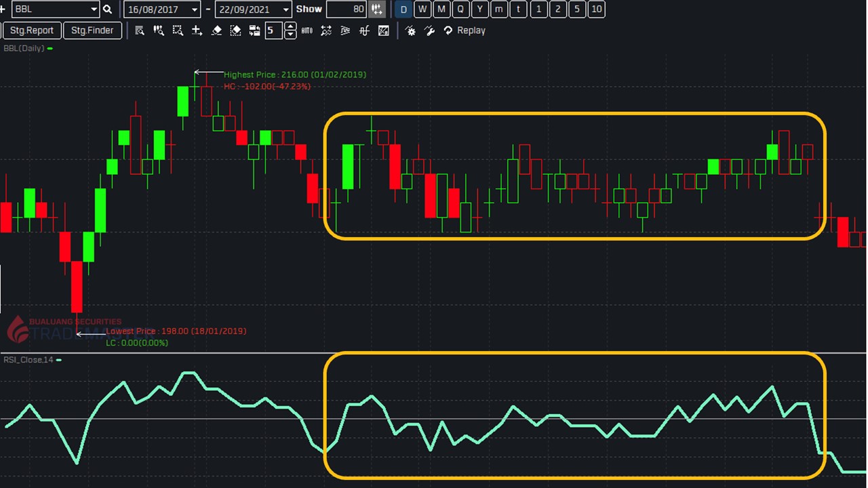Click the crosshair add-line tool icon

pyautogui.click(x=197, y=30)
